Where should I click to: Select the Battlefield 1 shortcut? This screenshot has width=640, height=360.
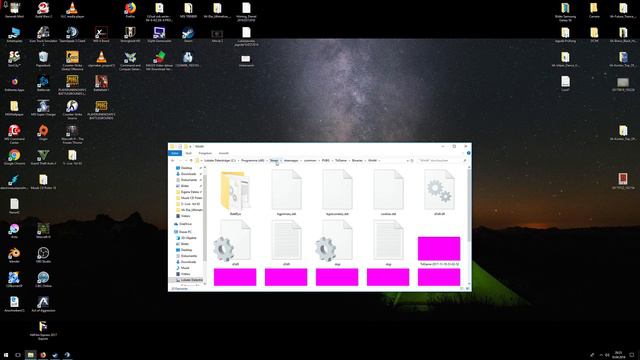pos(101,83)
